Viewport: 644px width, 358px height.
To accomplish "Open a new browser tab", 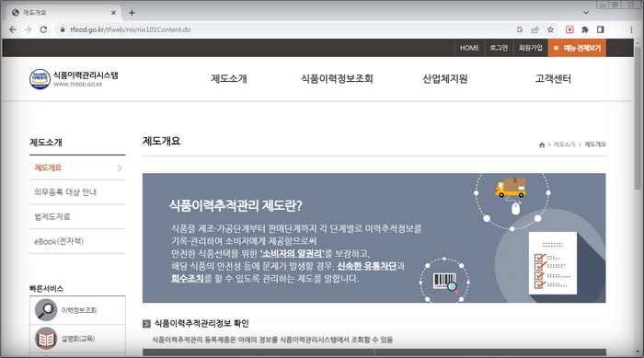I will click(x=132, y=13).
